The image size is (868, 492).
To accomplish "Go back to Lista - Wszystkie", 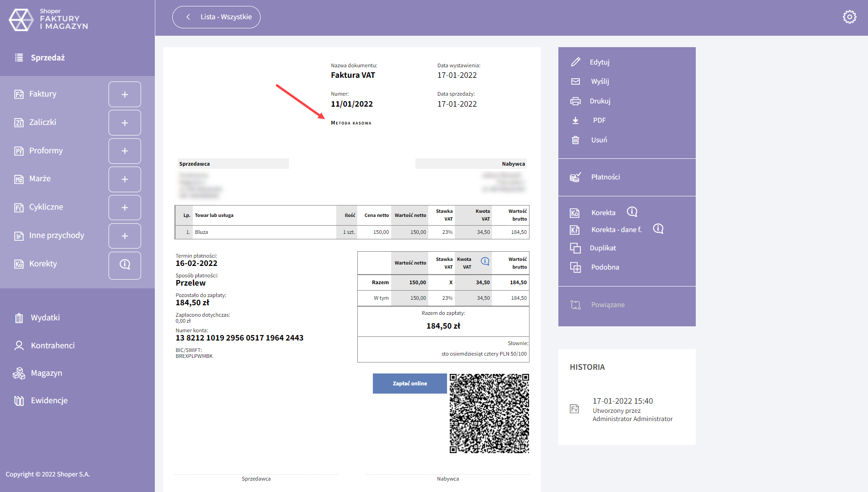I will click(x=216, y=17).
